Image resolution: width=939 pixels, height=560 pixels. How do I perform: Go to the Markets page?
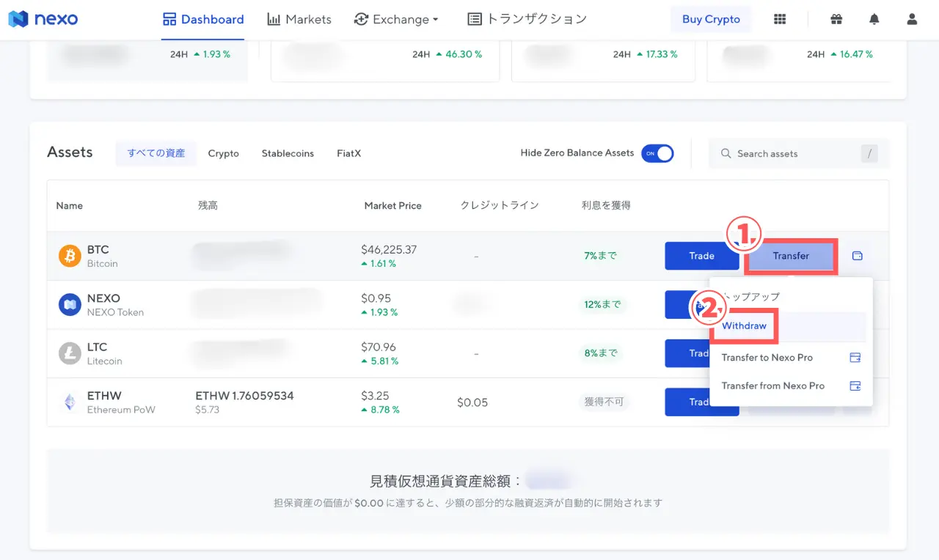click(299, 20)
